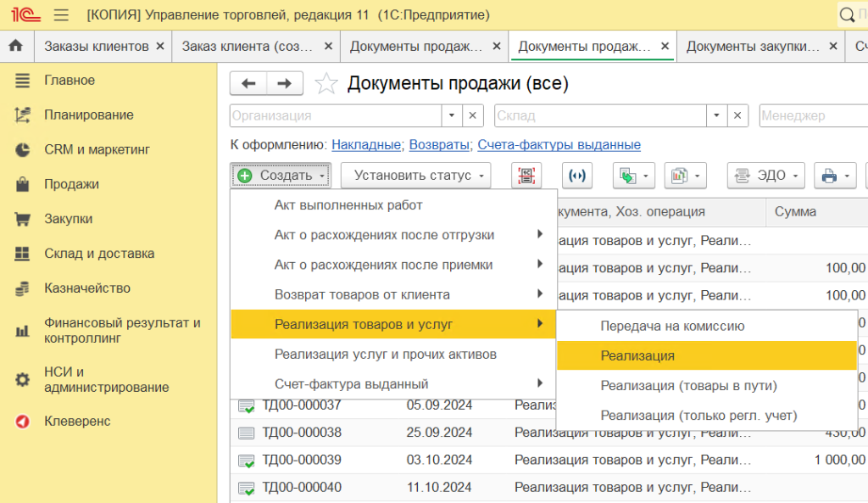868x503 pixels.
Task: Click the RFID signal toolbar icon
Action: (576, 176)
